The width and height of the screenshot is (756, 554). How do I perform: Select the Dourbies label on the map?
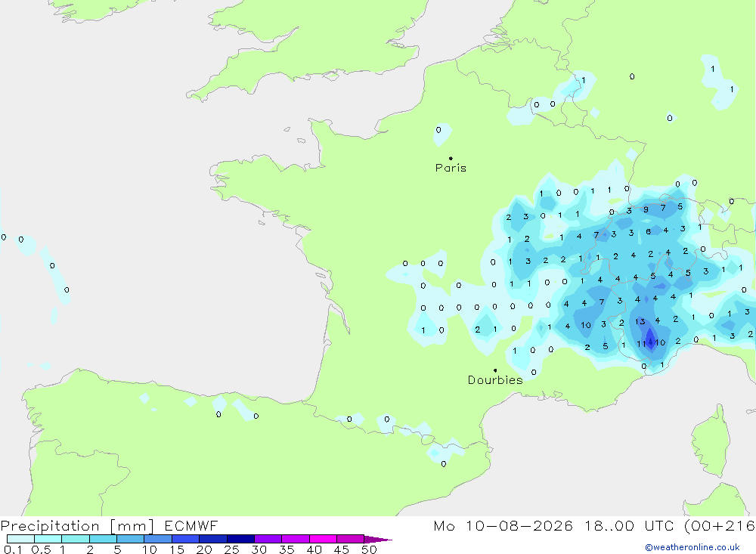click(x=495, y=380)
